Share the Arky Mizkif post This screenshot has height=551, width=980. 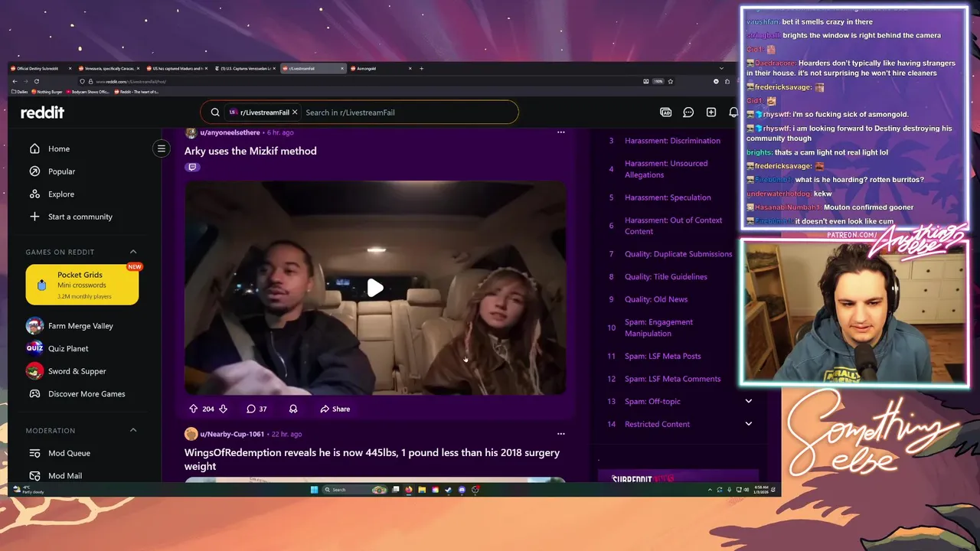[335, 409]
